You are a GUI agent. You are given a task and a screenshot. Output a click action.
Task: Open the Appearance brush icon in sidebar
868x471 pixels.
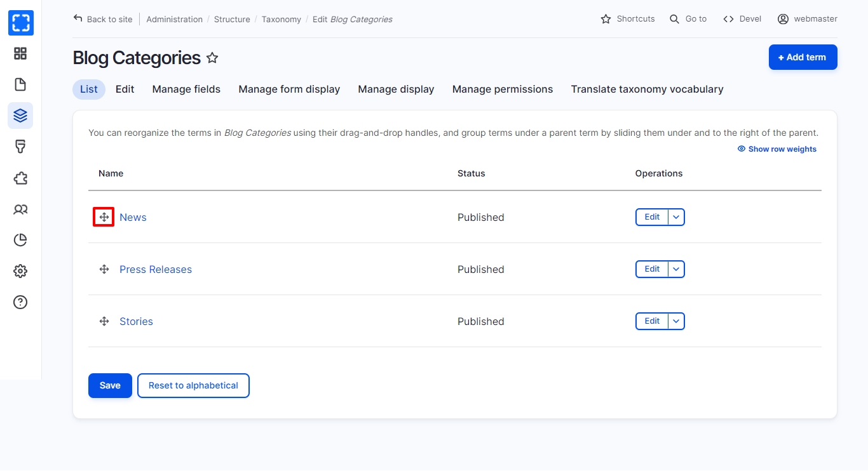point(20,147)
